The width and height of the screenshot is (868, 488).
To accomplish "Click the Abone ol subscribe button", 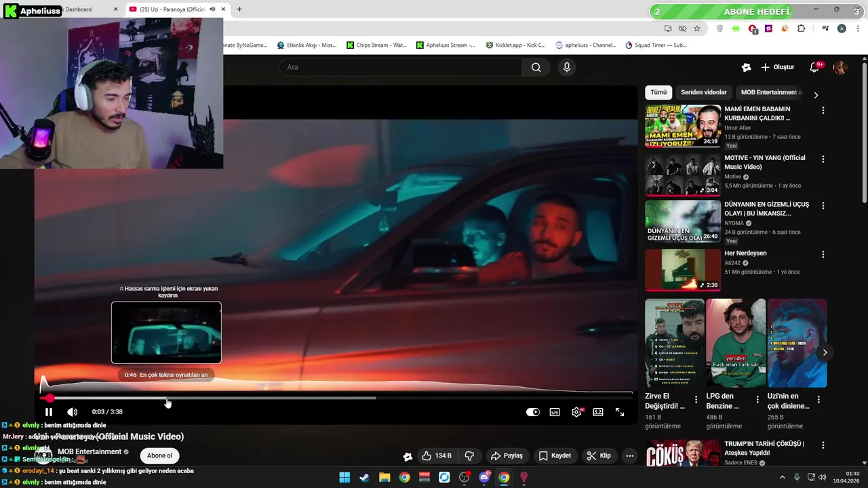I will [160, 455].
